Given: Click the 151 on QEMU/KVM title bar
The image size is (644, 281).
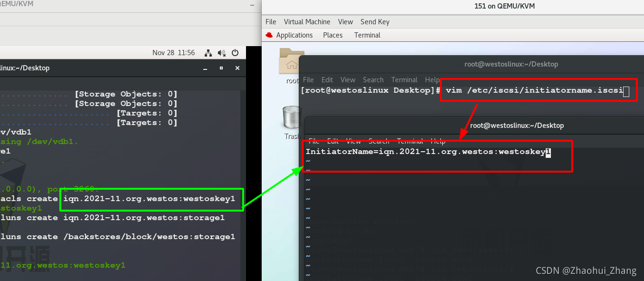Looking at the screenshot, I should [x=504, y=6].
